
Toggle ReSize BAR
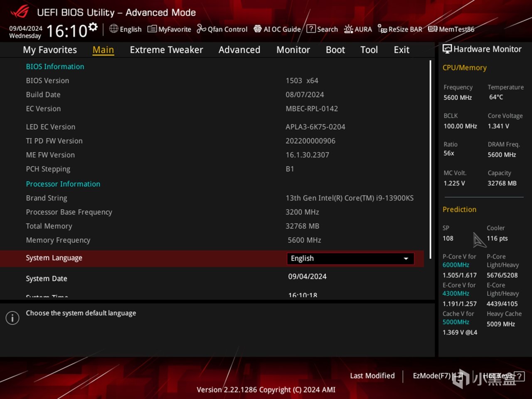click(400, 29)
